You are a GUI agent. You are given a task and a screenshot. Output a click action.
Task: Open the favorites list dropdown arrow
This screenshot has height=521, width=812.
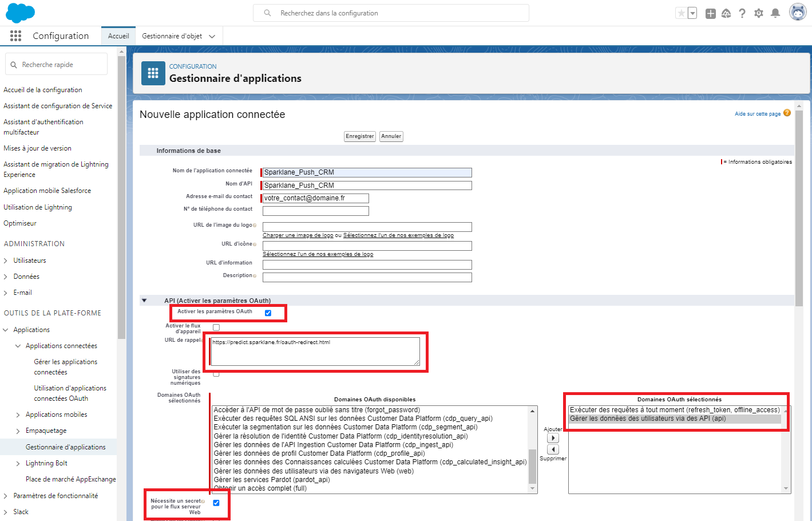click(692, 13)
